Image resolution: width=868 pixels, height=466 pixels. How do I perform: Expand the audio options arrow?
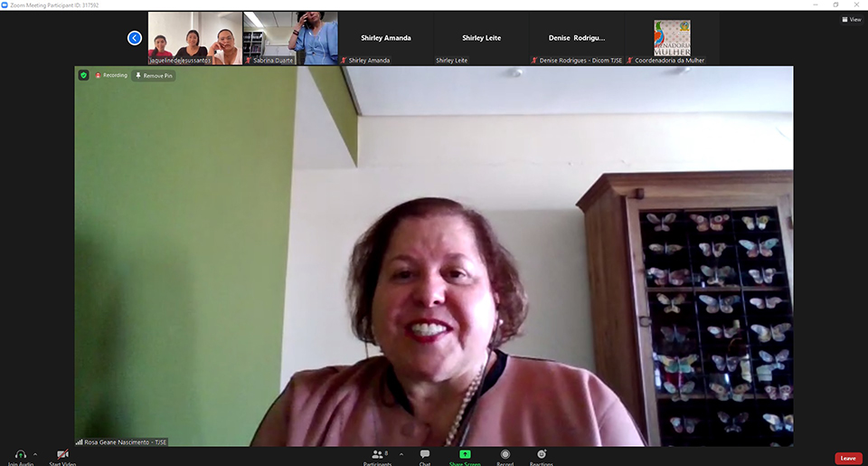35,454
